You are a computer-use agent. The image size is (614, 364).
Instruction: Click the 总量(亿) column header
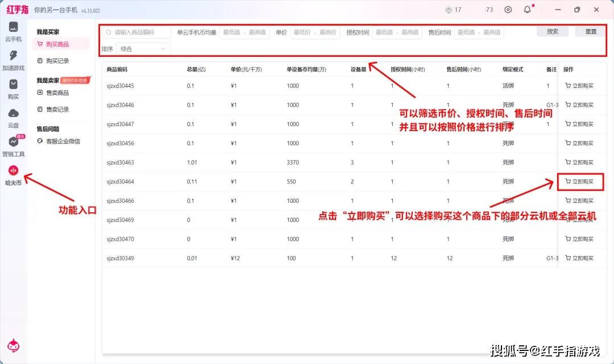click(x=196, y=69)
